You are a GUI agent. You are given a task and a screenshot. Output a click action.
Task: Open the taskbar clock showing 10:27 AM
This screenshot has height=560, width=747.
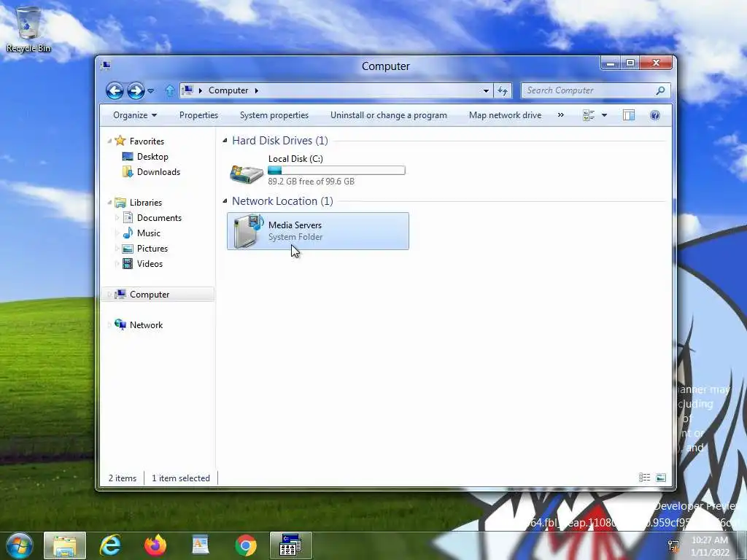(711, 546)
